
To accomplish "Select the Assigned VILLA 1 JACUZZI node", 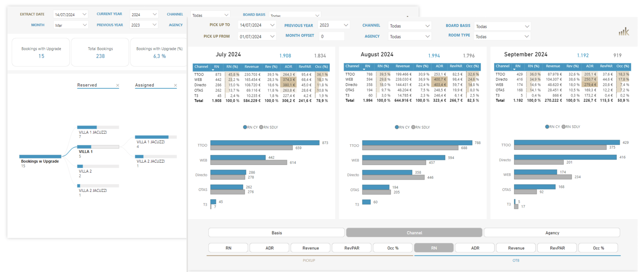I will point(156,137).
